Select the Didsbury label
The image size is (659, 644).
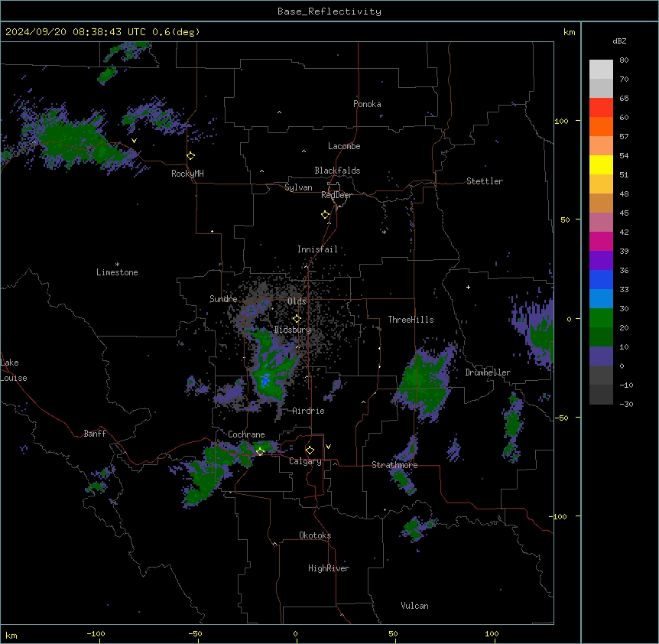click(292, 330)
